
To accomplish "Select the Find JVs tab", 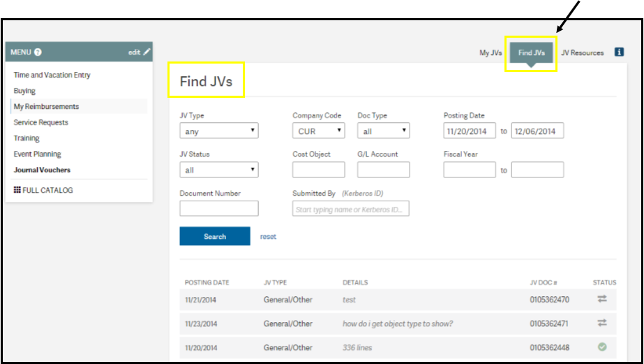I will point(532,52).
